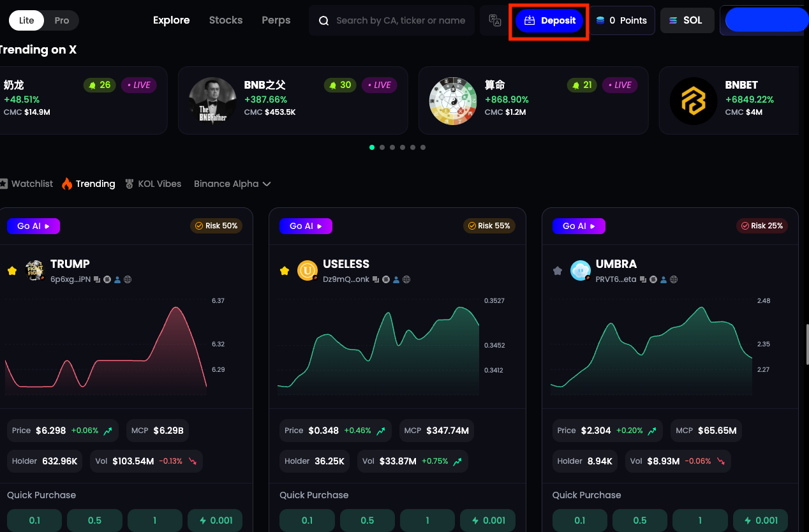This screenshot has width=809, height=532.
Task: Open the USELESS website globe icon
Action: tap(406, 279)
